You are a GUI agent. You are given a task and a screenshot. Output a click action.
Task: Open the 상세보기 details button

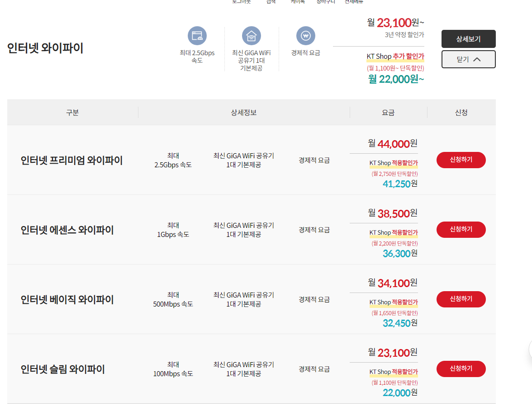[x=468, y=39]
